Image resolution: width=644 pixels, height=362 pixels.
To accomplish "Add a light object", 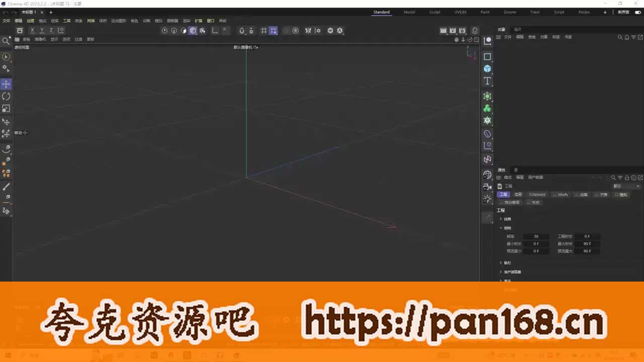I will (487, 199).
